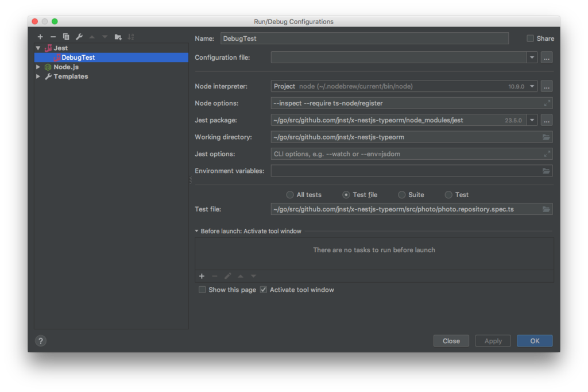This screenshot has height=392, width=588.
Task: Confirm with the OK button
Action: 535,341
